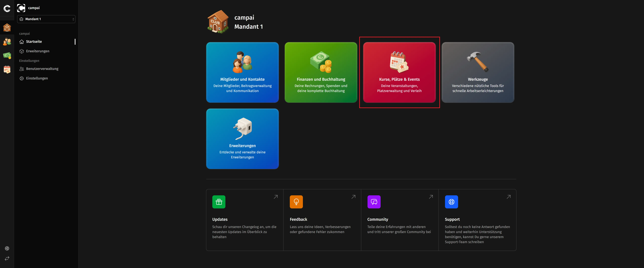
Task: Open the Mandant 1 selector dropdown
Action: click(46, 19)
